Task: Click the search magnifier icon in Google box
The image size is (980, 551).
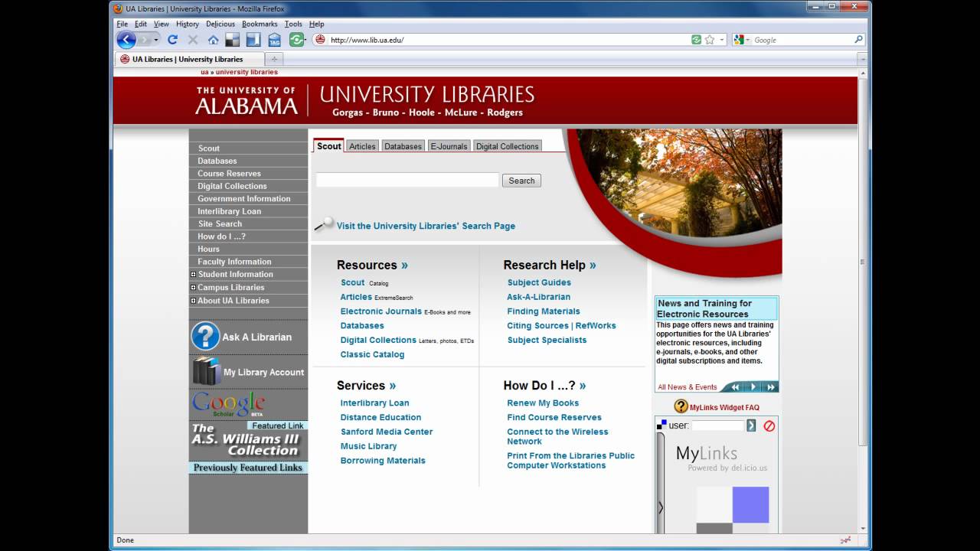Action: tap(858, 40)
